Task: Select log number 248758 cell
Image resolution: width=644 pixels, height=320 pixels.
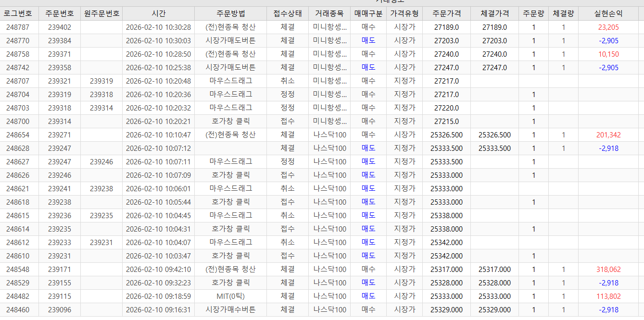Action: coord(18,54)
